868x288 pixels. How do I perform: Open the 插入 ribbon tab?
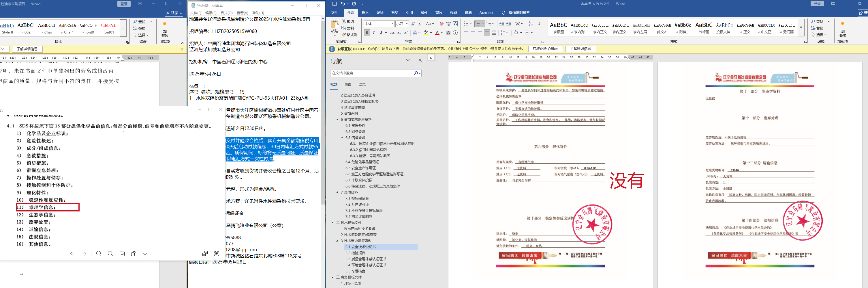pos(365,13)
